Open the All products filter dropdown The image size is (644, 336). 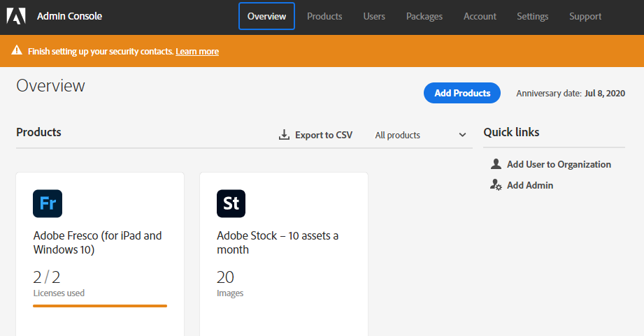pyautogui.click(x=420, y=135)
